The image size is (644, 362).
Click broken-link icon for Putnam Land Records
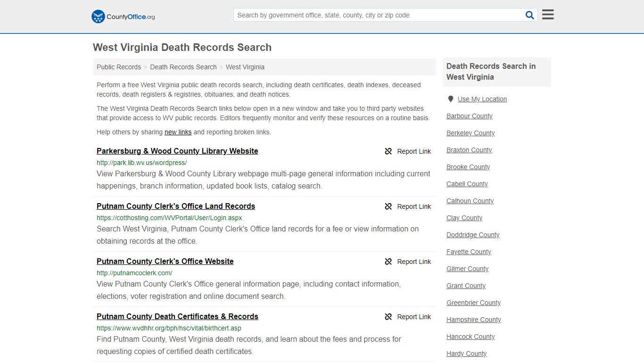(388, 206)
